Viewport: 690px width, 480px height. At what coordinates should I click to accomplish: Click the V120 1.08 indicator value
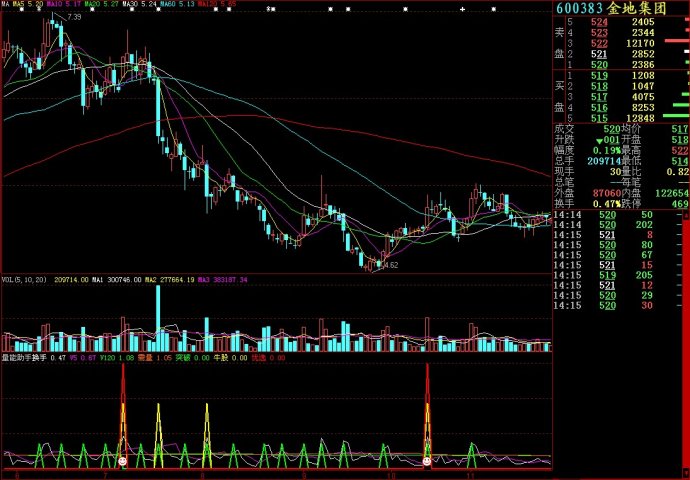click(117, 358)
